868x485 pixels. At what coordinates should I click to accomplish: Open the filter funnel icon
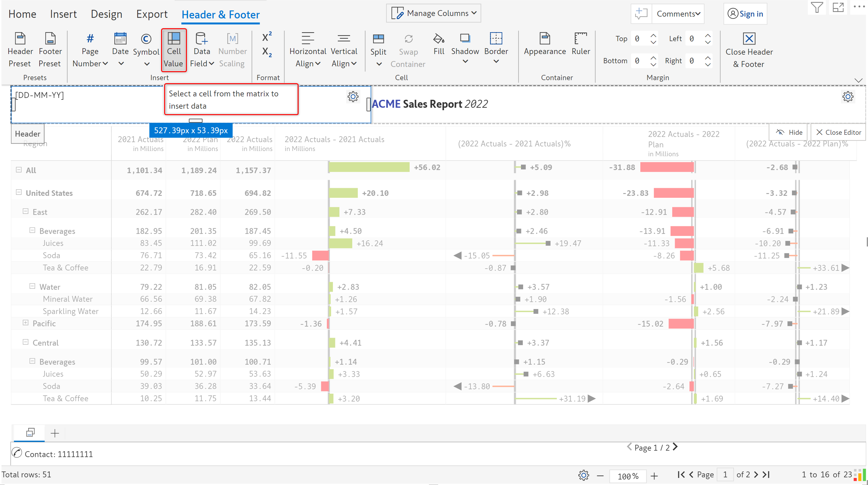(x=816, y=7)
